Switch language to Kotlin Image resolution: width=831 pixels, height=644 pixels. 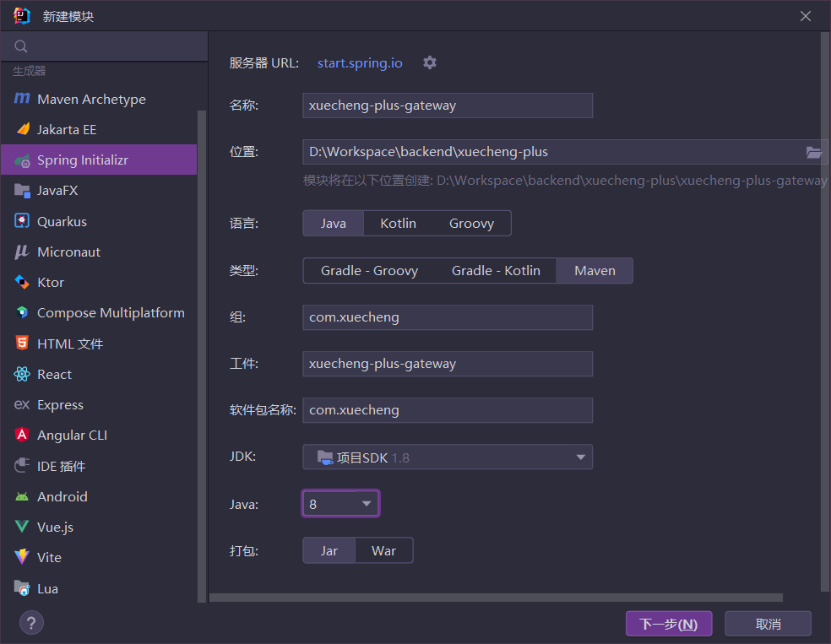pos(398,223)
